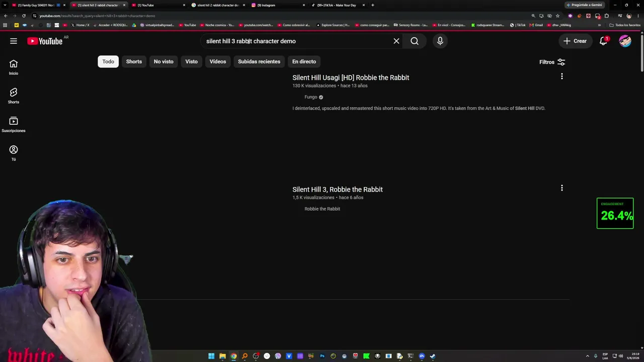The width and height of the screenshot is (644, 362).
Task: Select the Todo filter chip
Action: 108,61
